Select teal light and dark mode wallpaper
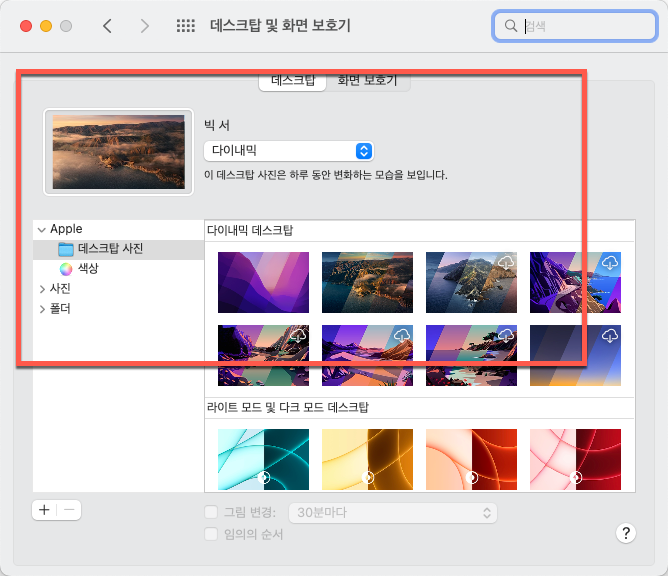The width and height of the screenshot is (668, 576). (x=263, y=459)
